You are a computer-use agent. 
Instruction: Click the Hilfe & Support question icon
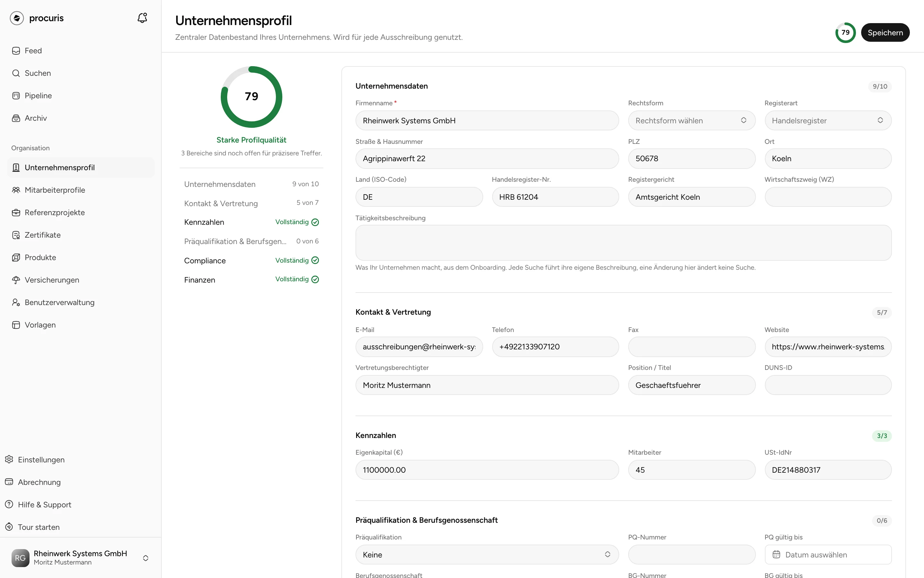pos(9,504)
